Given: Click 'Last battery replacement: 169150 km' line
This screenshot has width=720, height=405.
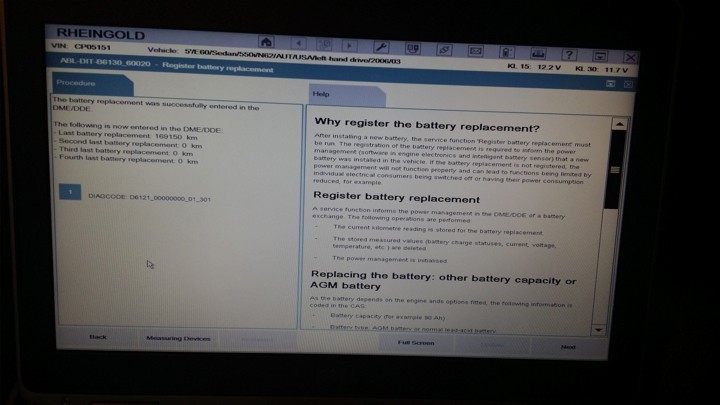Looking at the screenshot, I should click(128, 135).
